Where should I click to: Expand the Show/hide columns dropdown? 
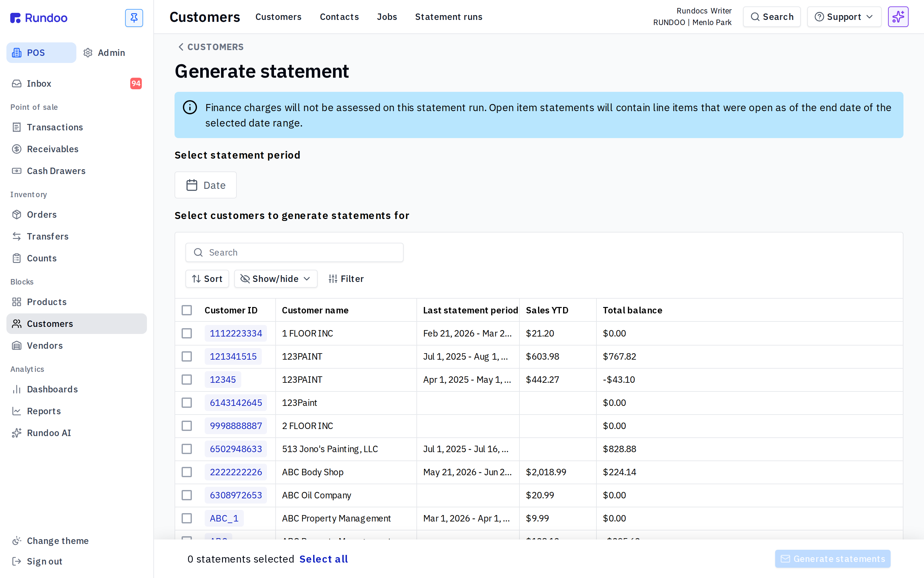coord(276,279)
